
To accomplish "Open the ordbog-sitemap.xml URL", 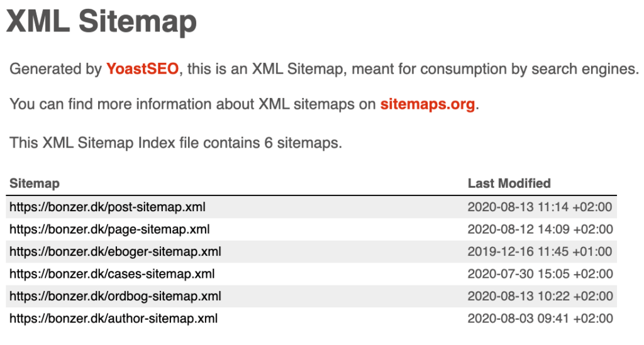I will (x=116, y=296).
